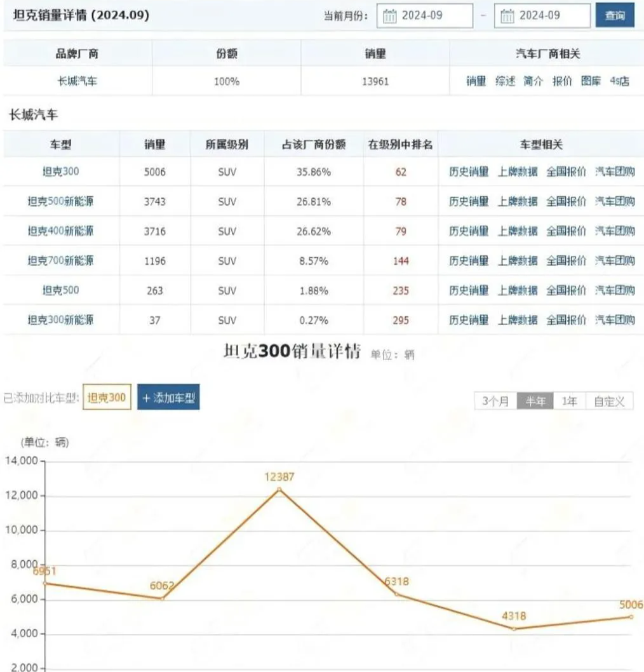Open 汽车团购 for the 坦克700新能源 row
Image resolution: width=644 pixels, height=672 pixels.
point(615,260)
